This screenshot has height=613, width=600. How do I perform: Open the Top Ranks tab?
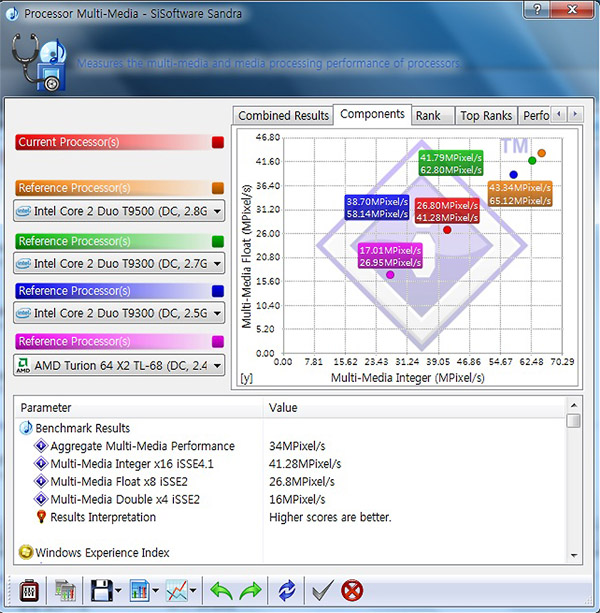point(486,116)
